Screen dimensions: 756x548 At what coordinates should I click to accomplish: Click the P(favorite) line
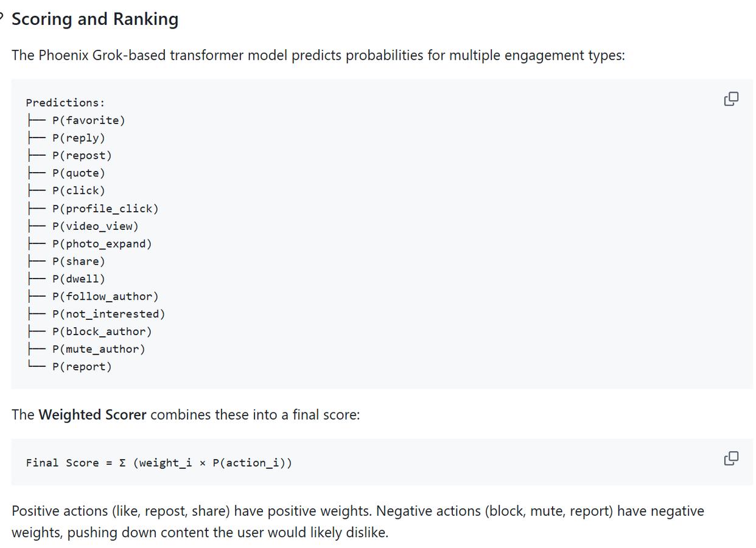[x=88, y=120]
